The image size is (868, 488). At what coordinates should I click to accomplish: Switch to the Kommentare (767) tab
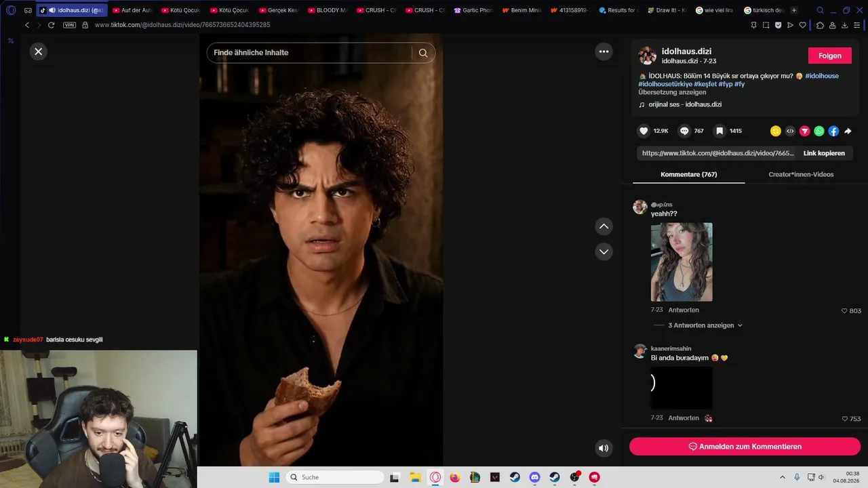[689, 174]
